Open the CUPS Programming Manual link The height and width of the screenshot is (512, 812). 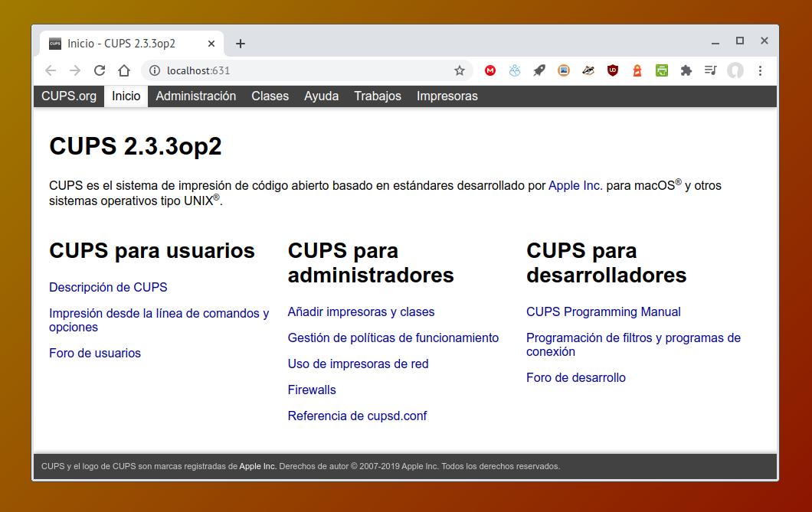tap(603, 312)
